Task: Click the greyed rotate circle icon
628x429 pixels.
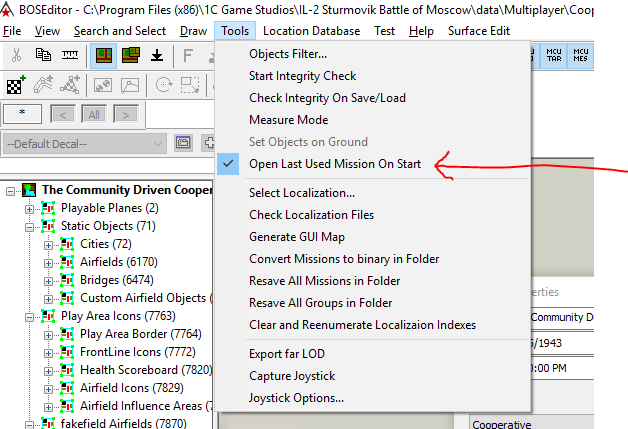Action: tap(164, 85)
